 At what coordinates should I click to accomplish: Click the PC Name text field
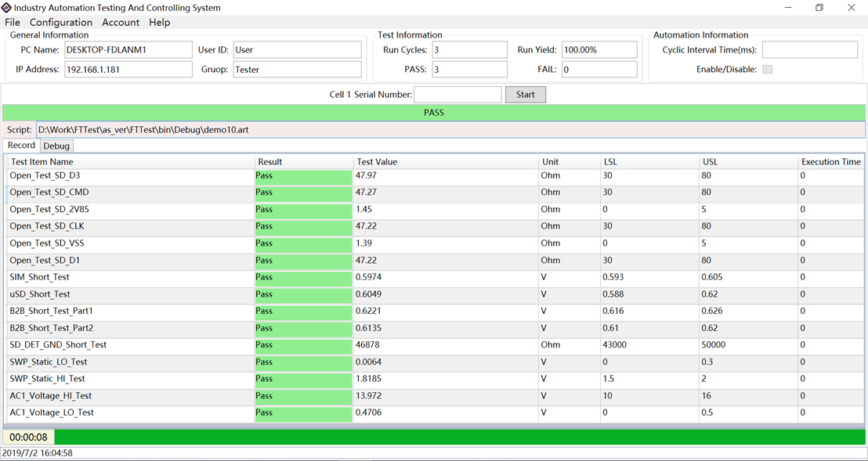(128, 50)
